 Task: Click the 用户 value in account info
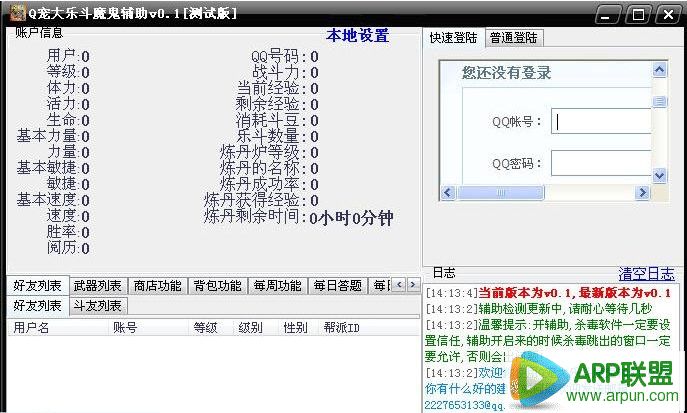pos(85,56)
